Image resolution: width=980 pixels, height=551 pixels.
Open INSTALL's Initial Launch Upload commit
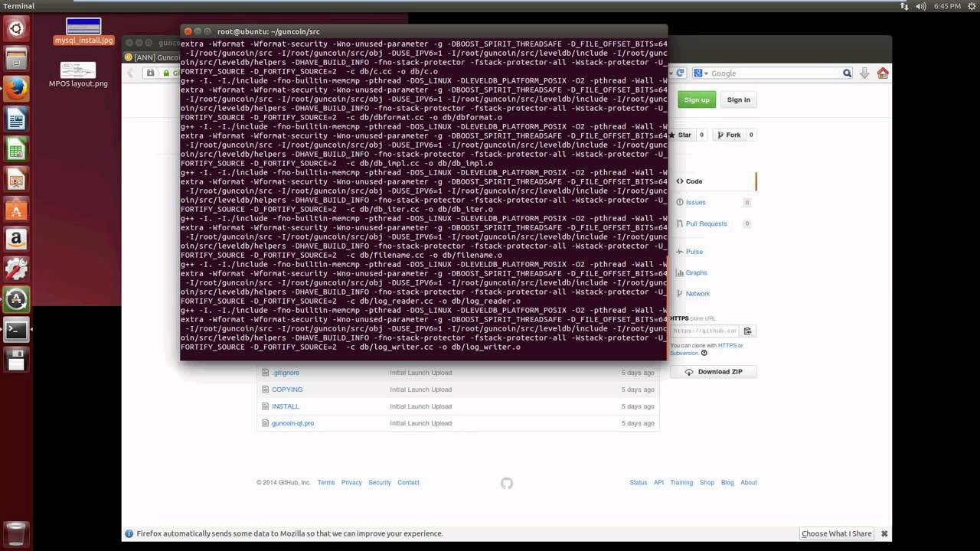420,406
